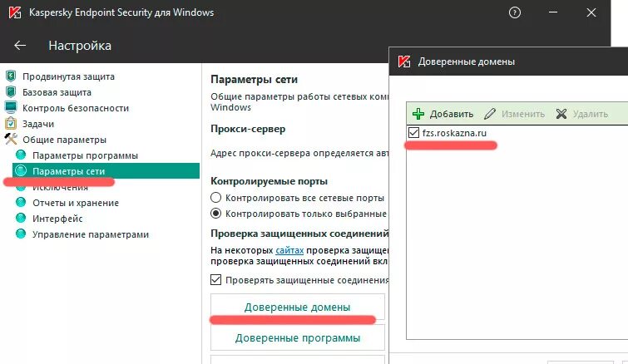Screen dimensions: 628x364
Task: Click Kaspersky logo in Доверенные домены dialog
Action: click(403, 61)
